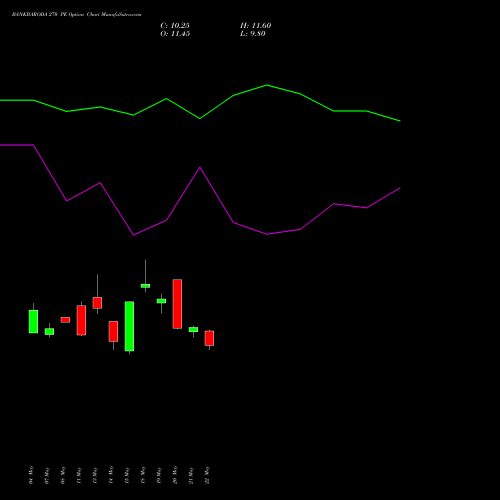500x500 pixels.
Task: Click the high value 'H: 11.60'
Action: coord(256,26)
